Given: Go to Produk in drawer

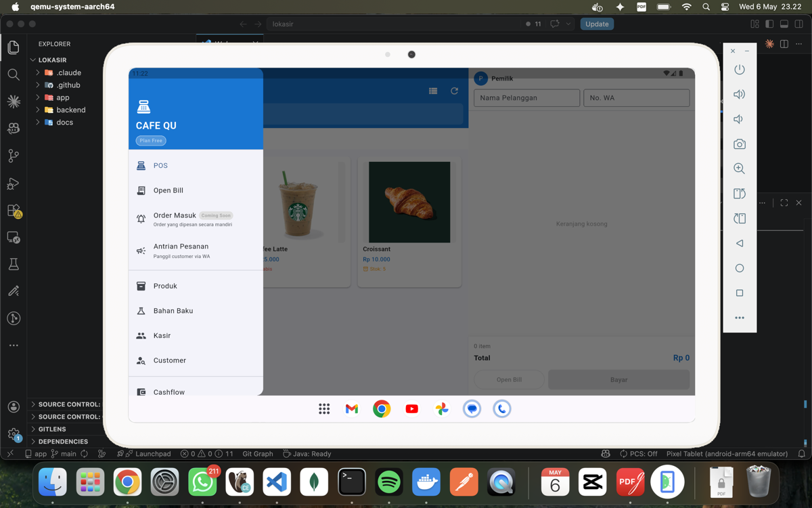Looking at the screenshot, I should coord(196,286).
